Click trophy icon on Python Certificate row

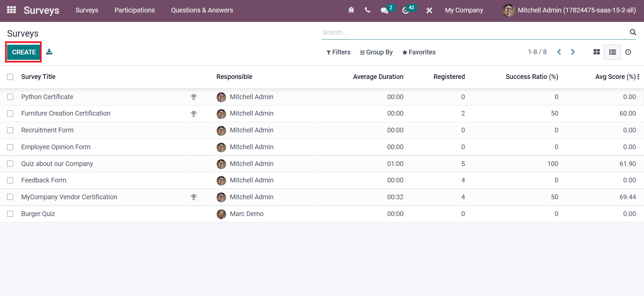pos(194,97)
